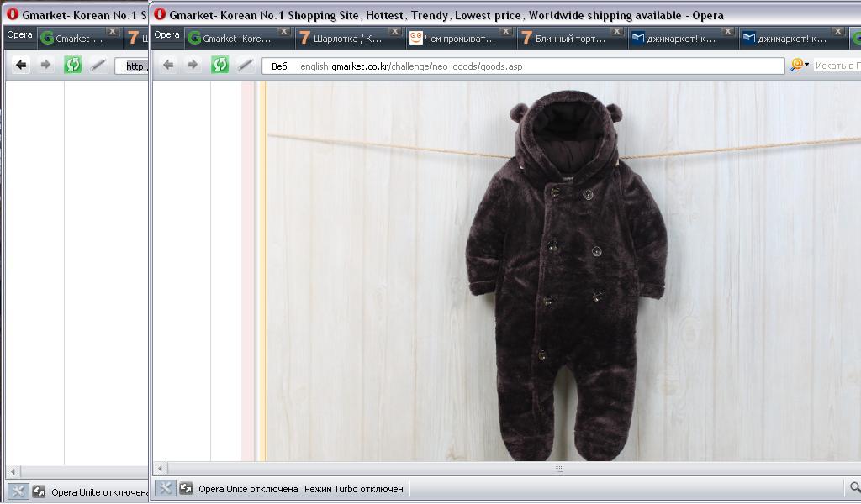Open the Opera menu in back window
The width and height of the screenshot is (861, 504).
click(20, 35)
